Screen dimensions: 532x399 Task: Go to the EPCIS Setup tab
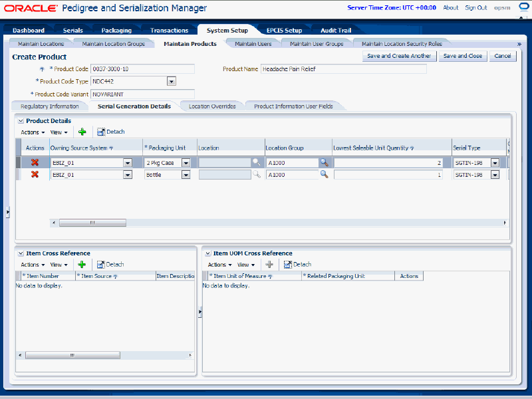(285, 30)
